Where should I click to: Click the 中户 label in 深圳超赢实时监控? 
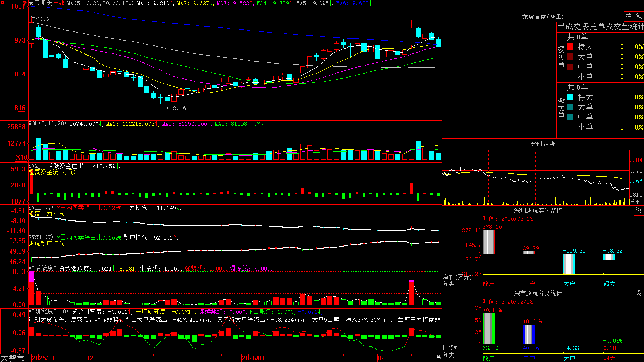(x=529, y=284)
